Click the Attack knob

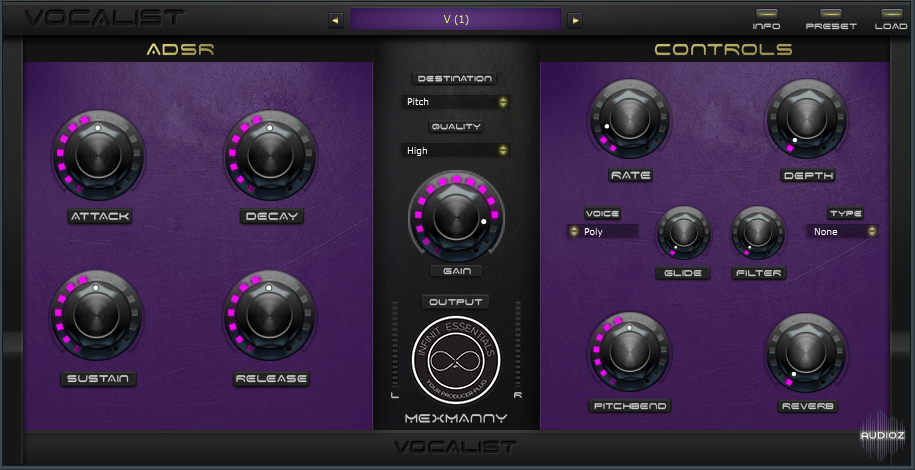(98, 155)
